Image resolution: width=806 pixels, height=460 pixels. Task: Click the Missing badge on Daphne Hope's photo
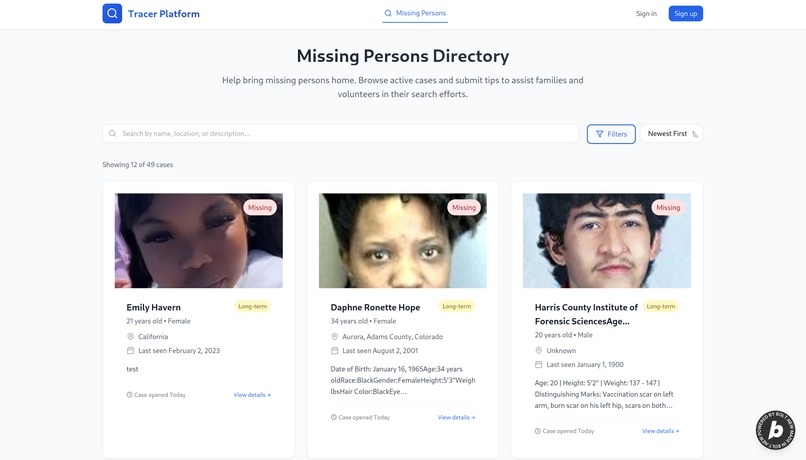tap(464, 208)
